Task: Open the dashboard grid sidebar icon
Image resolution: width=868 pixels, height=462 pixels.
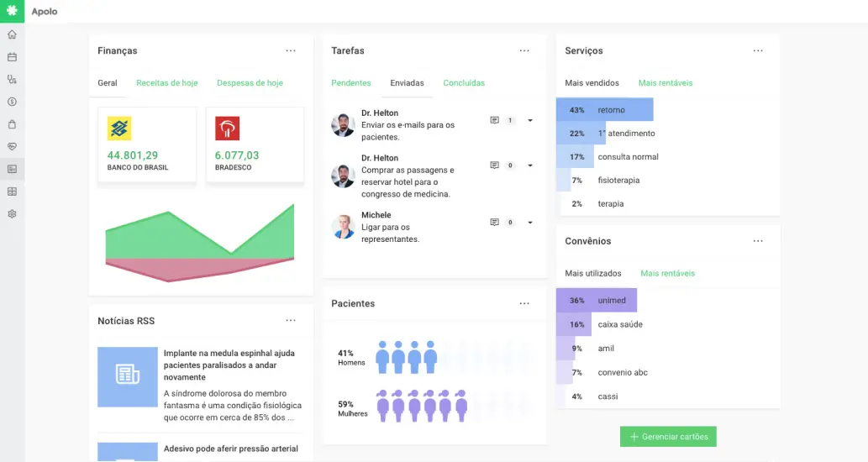Action: pyautogui.click(x=12, y=192)
